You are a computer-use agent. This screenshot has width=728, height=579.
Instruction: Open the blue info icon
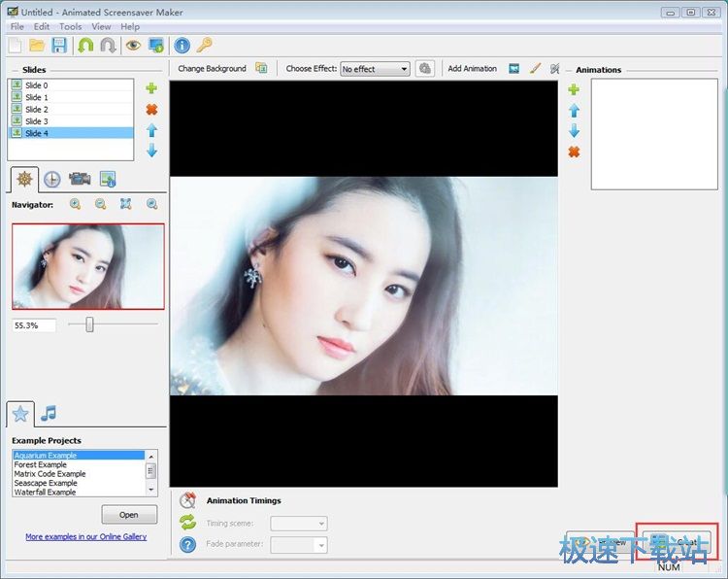click(182, 46)
